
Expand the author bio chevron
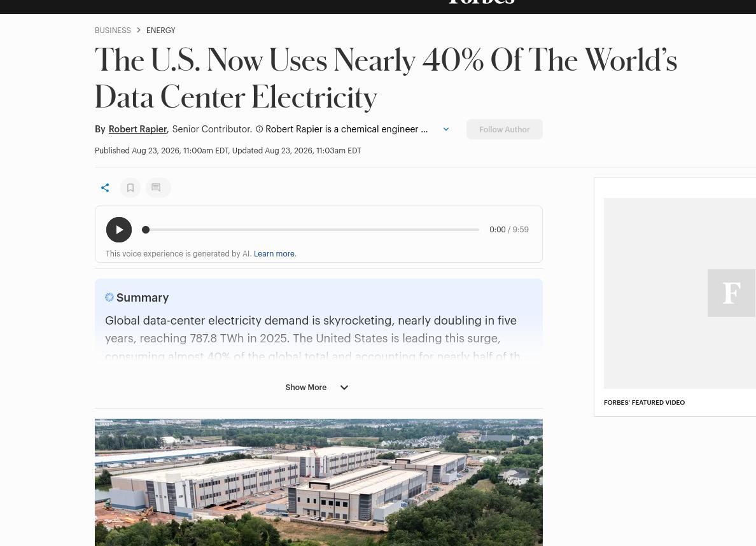coord(446,129)
